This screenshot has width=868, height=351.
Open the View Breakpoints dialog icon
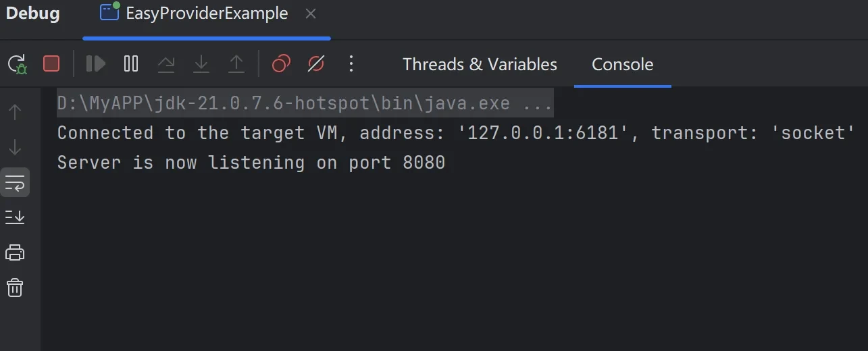point(281,63)
